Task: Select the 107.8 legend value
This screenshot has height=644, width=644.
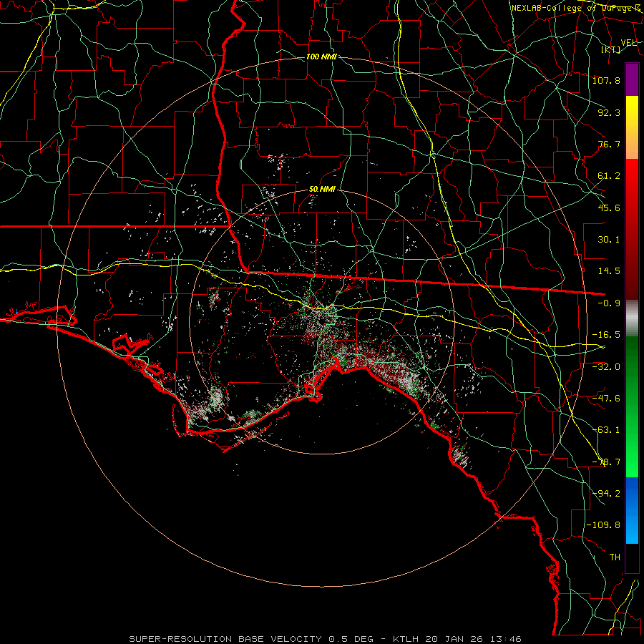Action: point(606,80)
